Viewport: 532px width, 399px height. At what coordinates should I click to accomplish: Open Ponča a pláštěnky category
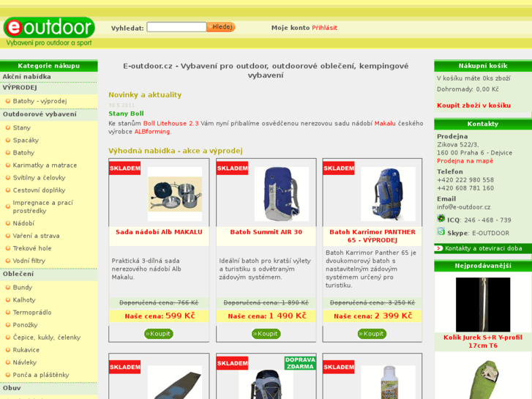[41, 376]
